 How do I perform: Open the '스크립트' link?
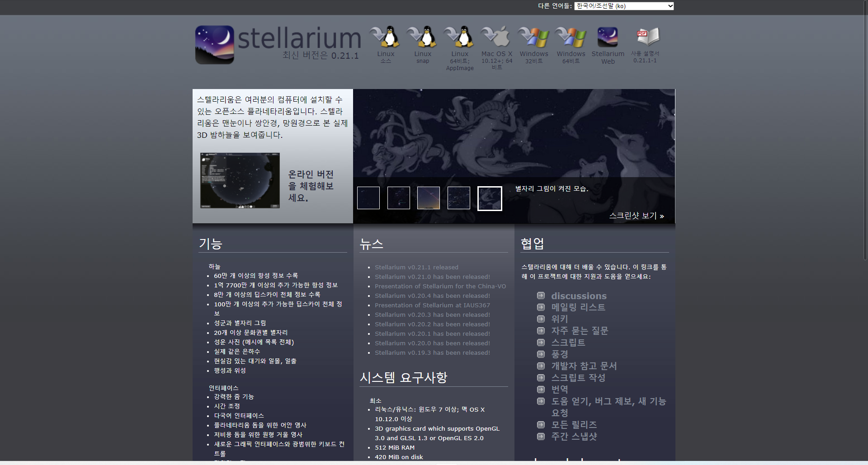pyautogui.click(x=568, y=343)
